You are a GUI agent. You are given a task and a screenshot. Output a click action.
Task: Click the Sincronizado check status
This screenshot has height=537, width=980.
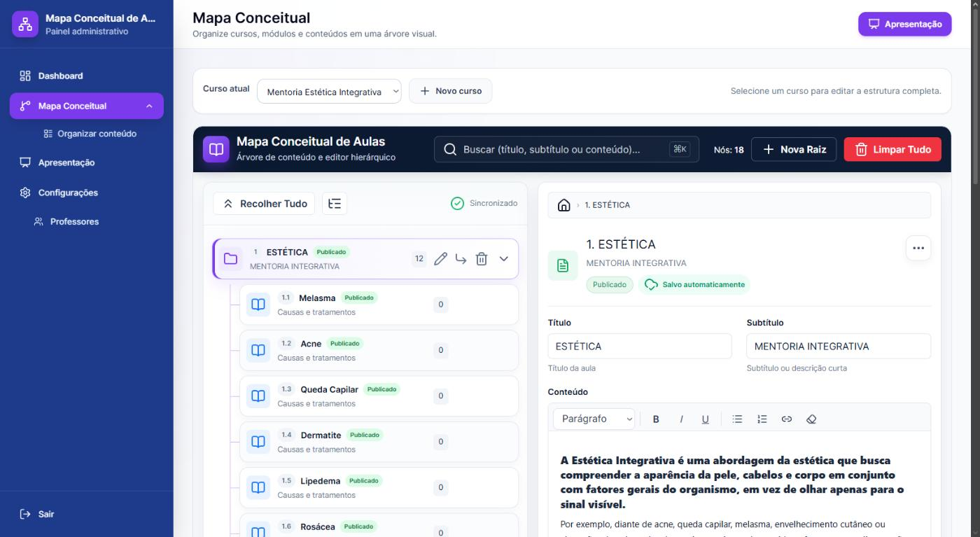[484, 204]
